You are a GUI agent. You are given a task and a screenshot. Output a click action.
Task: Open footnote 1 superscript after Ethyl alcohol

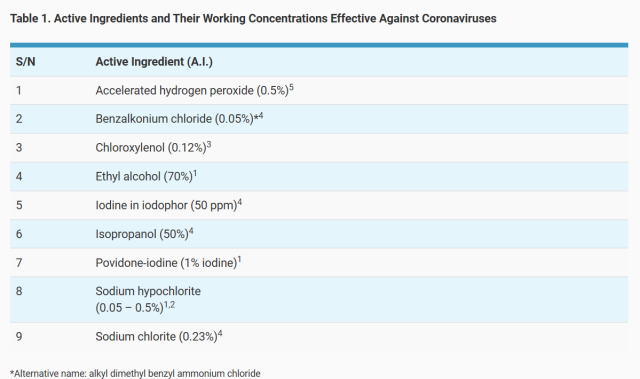195,173
